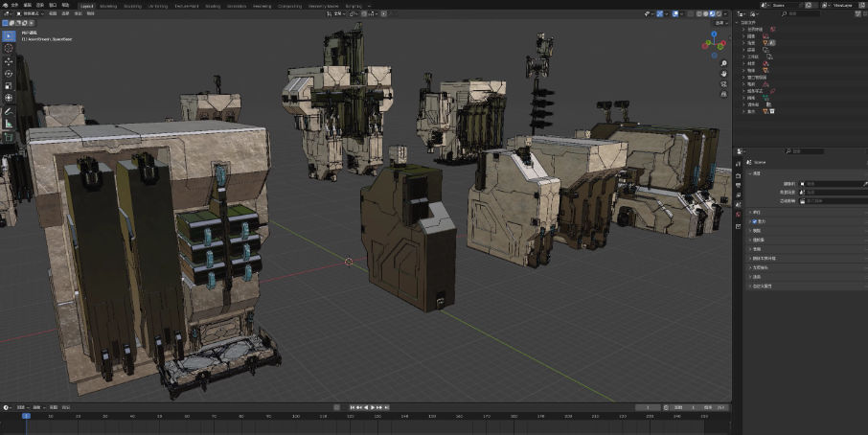Open the File (文件) menu
The height and width of the screenshot is (435, 868).
coord(14,5)
